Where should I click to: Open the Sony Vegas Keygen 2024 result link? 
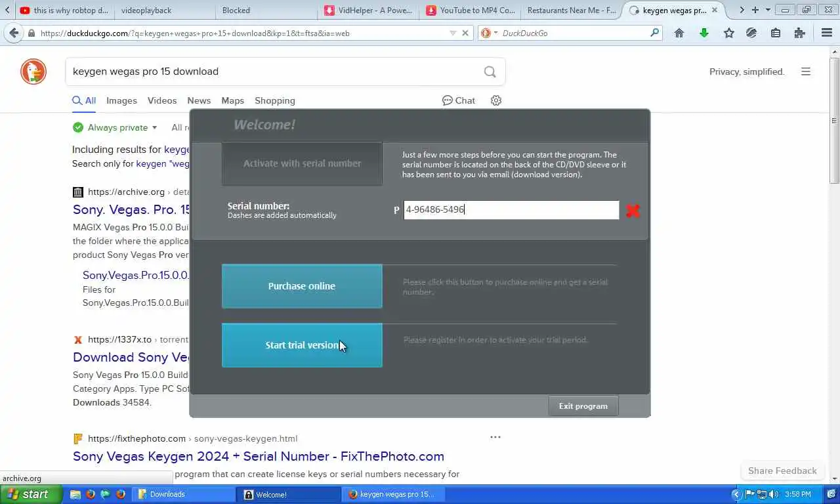pyautogui.click(x=259, y=456)
